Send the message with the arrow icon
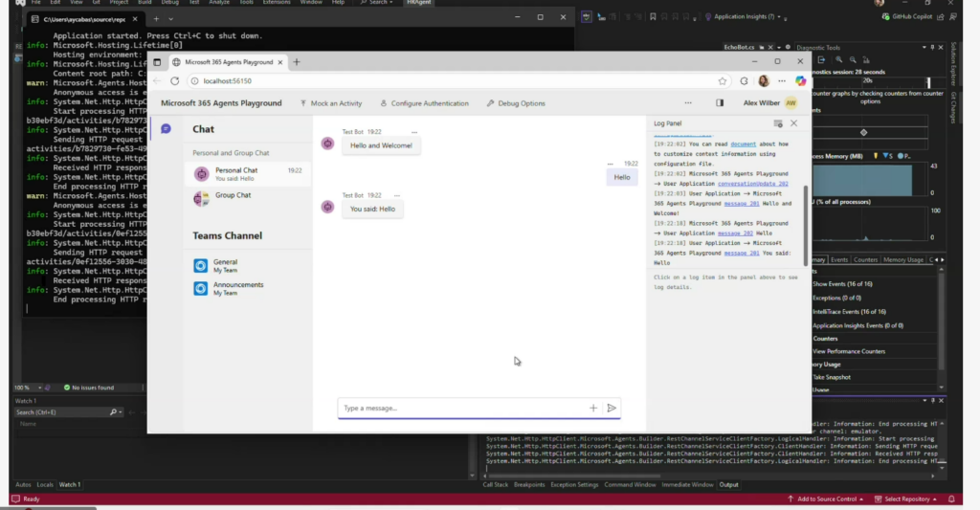Viewport: 980px width, 510px height. (x=612, y=409)
